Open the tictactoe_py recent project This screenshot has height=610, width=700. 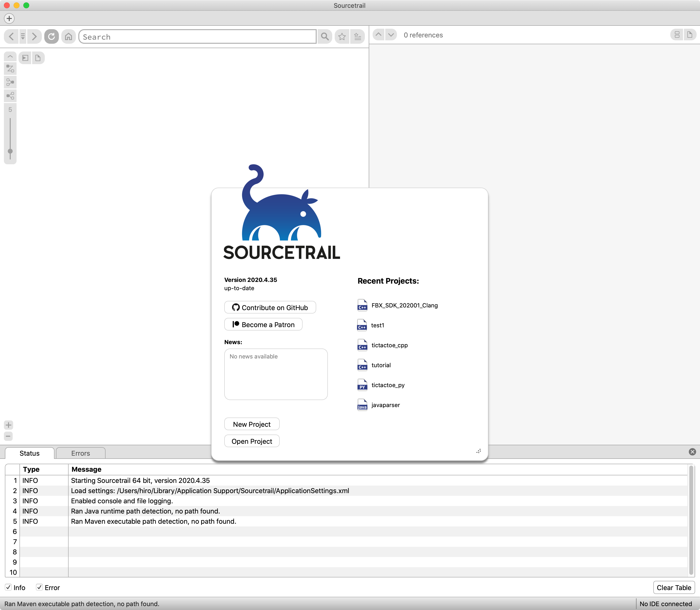(388, 385)
